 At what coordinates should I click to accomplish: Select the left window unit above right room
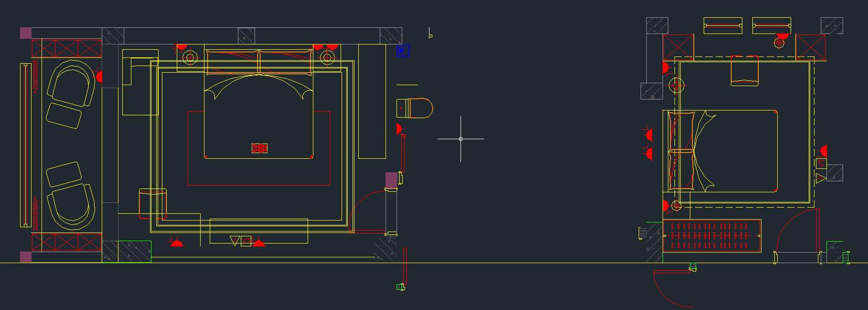tap(722, 26)
